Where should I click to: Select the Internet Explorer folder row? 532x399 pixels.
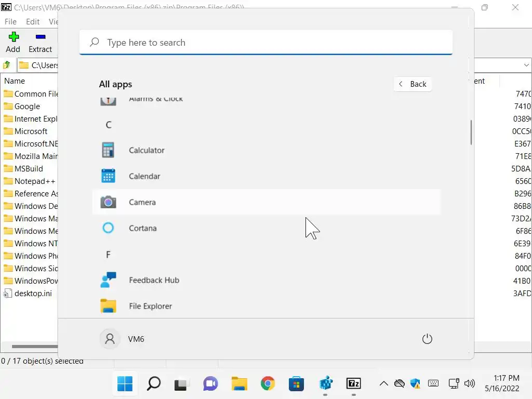tap(31, 119)
